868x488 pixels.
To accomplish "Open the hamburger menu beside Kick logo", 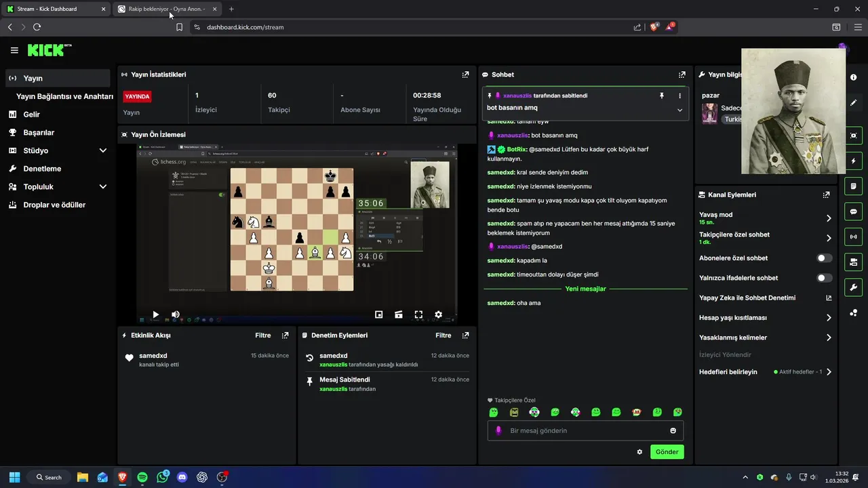I will (x=14, y=50).
